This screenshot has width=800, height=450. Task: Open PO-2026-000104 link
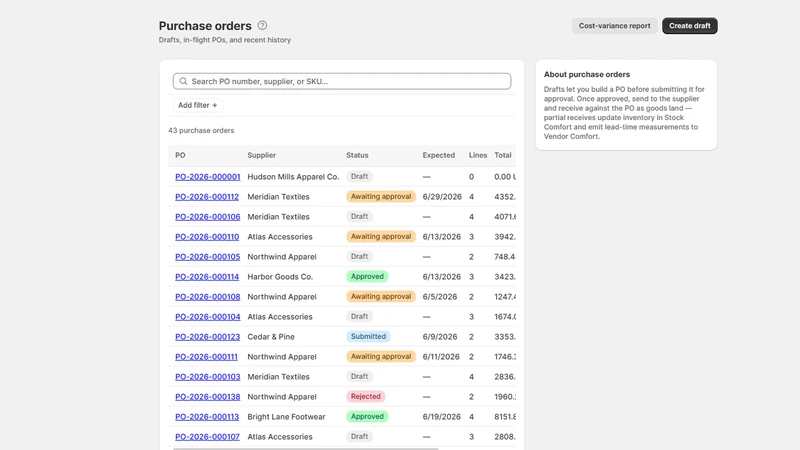208,317
